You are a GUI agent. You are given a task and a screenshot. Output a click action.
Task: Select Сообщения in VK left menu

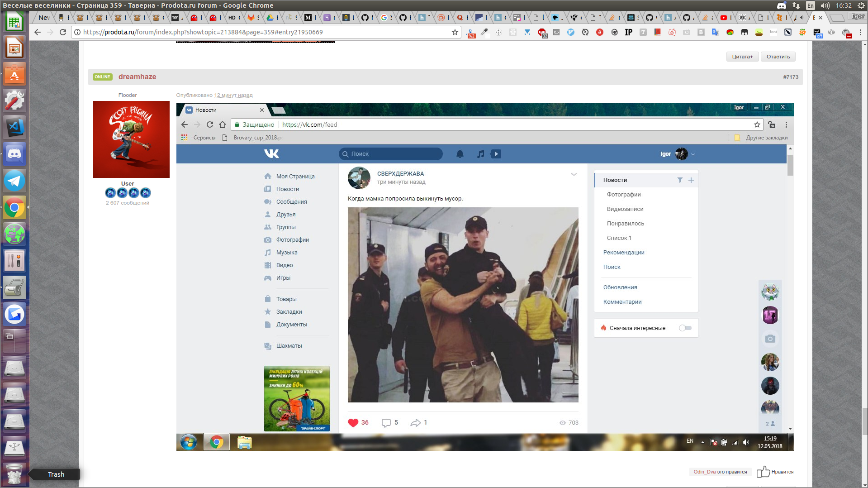point(292,202)
